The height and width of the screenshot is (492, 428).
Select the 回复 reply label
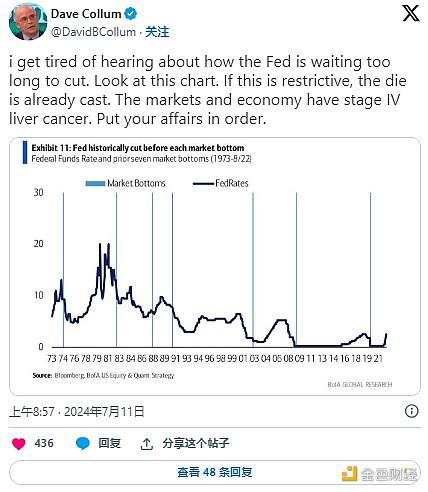(109, 443)
